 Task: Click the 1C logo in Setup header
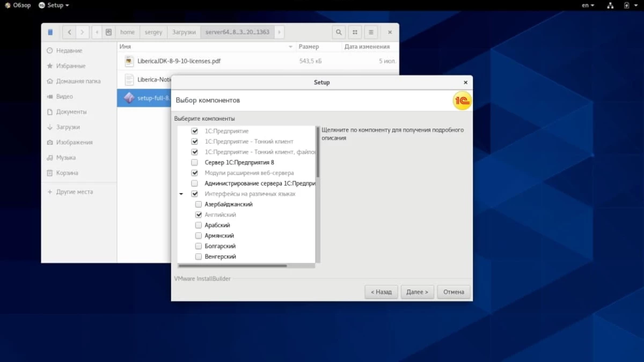[462, 100]
